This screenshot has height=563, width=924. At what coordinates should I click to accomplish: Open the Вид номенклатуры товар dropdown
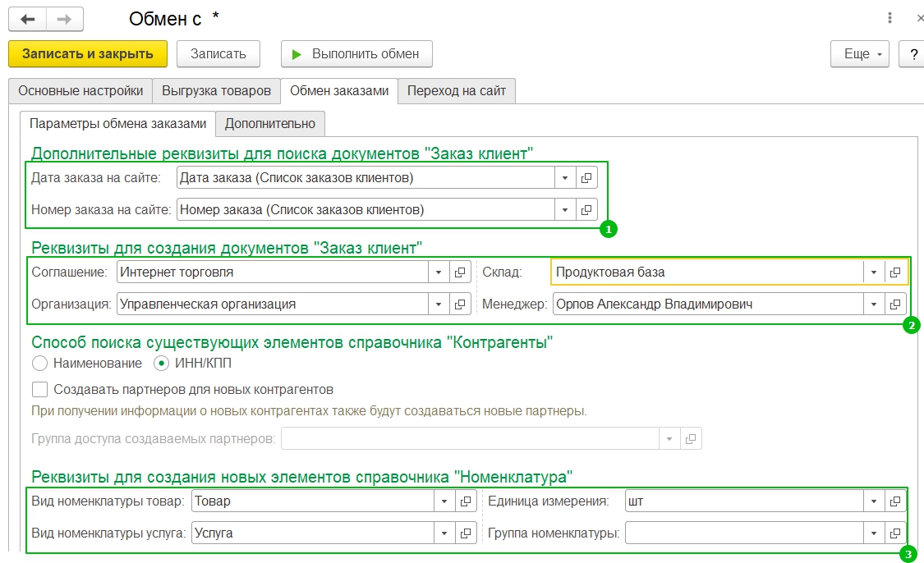[444, 501]
